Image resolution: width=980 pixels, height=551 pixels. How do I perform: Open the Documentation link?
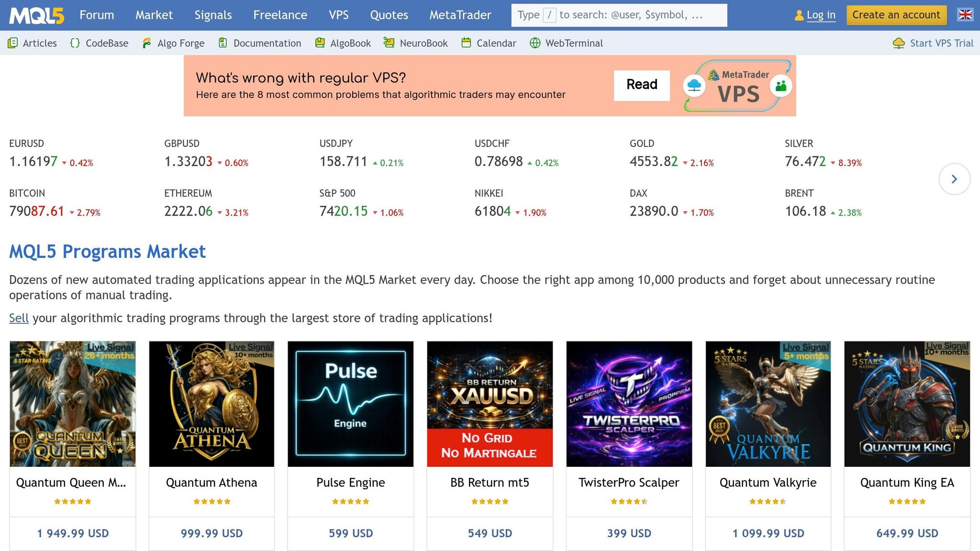click(267, 43)
